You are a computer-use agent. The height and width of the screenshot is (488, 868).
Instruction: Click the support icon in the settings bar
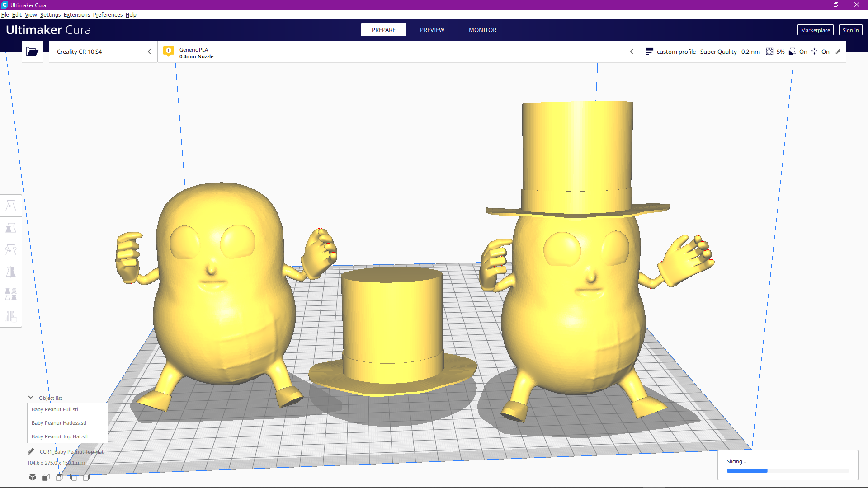(x=792, y=52)
